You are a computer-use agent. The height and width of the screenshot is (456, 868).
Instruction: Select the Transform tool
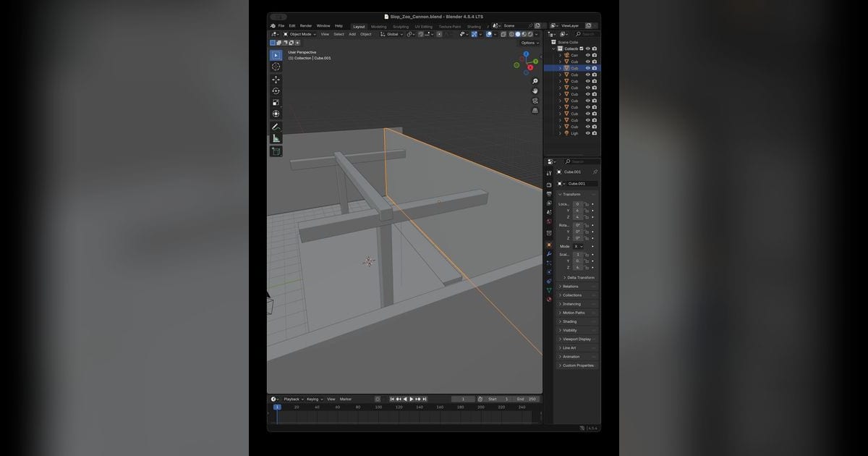click(x=276, y=114)
